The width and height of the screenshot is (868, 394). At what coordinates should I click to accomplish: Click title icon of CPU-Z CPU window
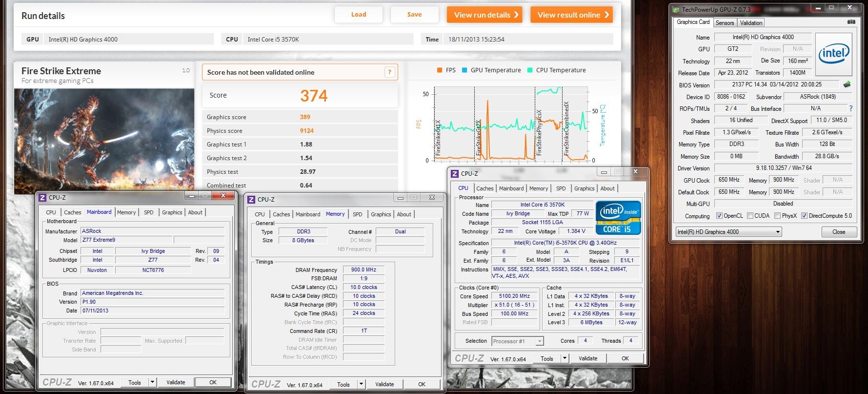pyautogui.click(x=455, y=173)
